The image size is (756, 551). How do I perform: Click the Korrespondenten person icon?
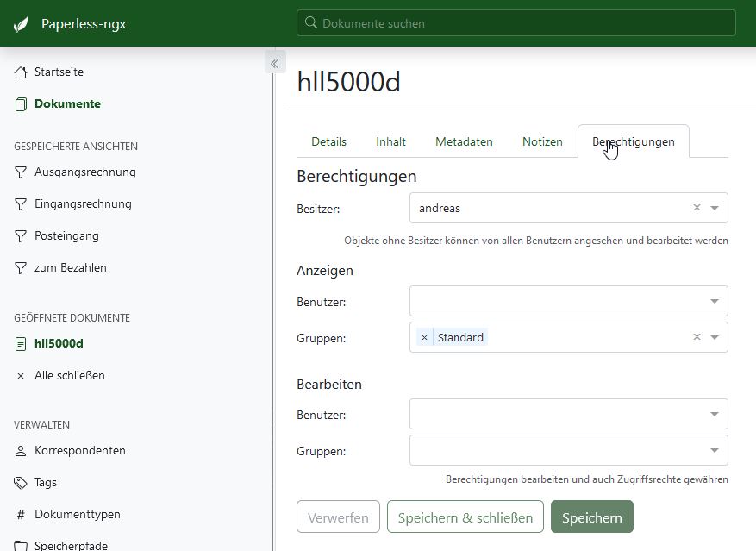[x=21, y=451]
